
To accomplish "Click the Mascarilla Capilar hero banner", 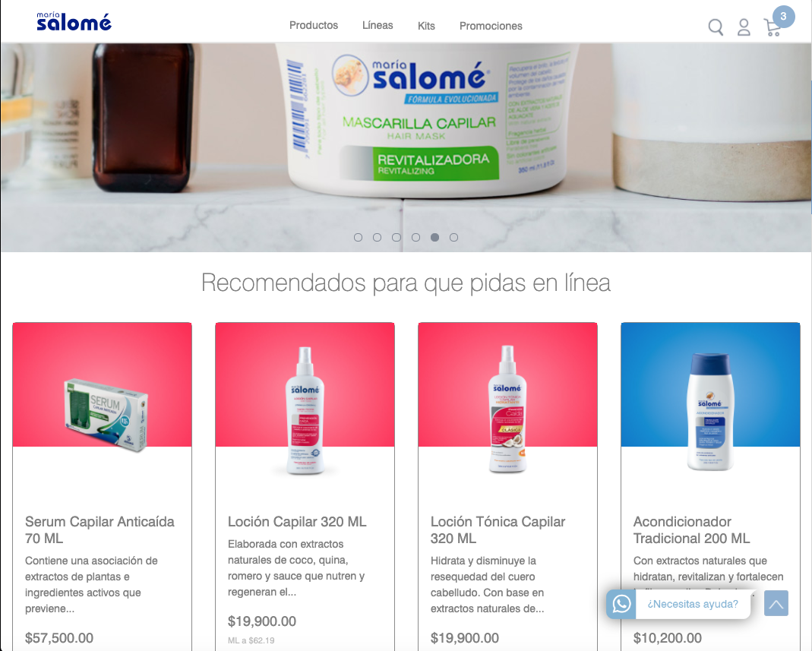I will (x=406, y=147).
